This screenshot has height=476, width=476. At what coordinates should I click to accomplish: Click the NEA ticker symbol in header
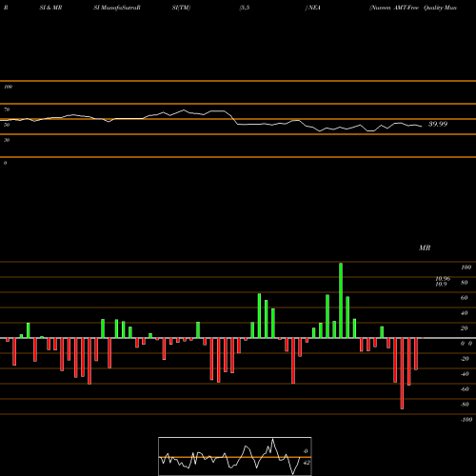coord(314,8)
